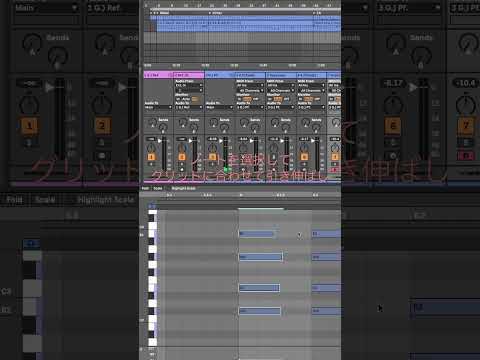This screenshot has width=480, height=360.
Task: Toggle track 6 activator button
Action: point(304,157)
